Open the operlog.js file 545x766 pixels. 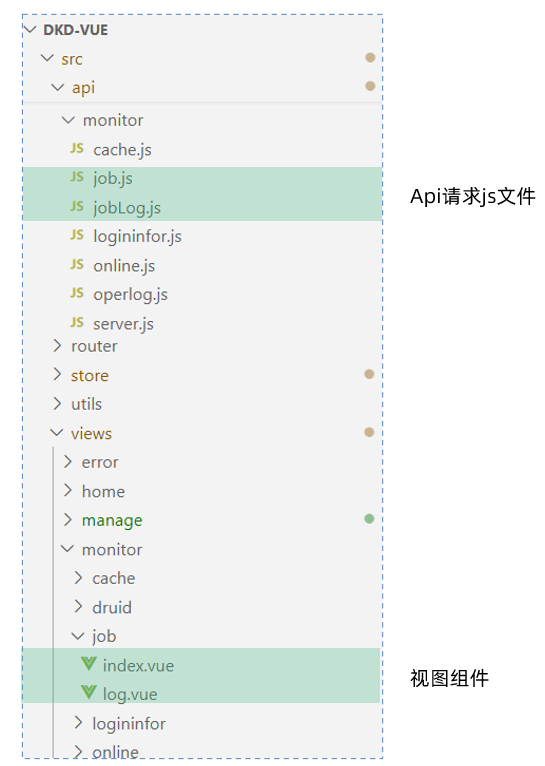coord(130,295)
